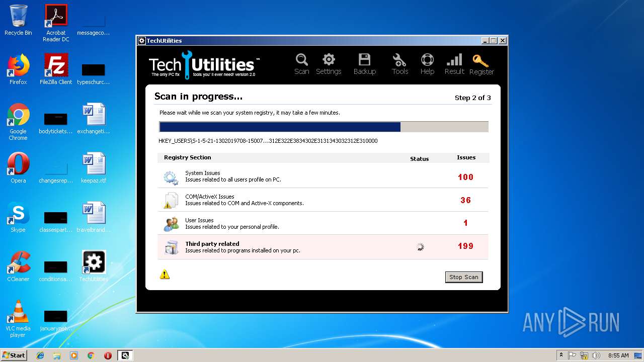Click the Issues column header
The width and height of the screenshot is (644, 362).
(466, 157)
